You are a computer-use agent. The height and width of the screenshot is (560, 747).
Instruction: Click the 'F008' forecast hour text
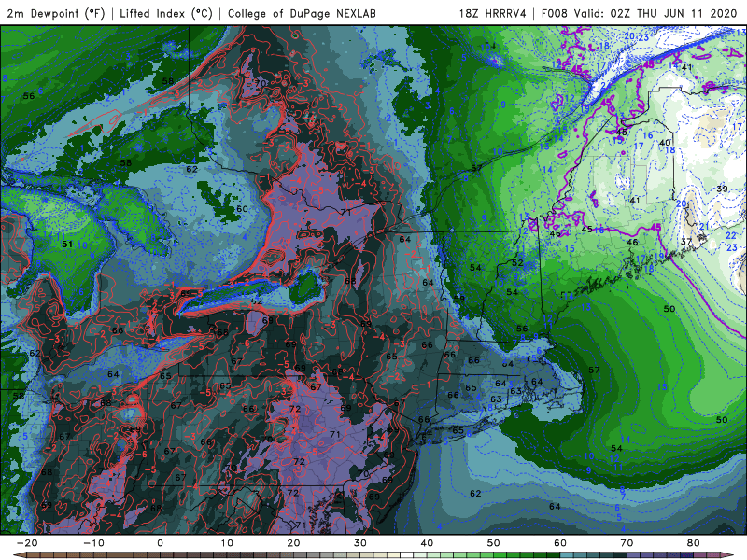[556, 13]
